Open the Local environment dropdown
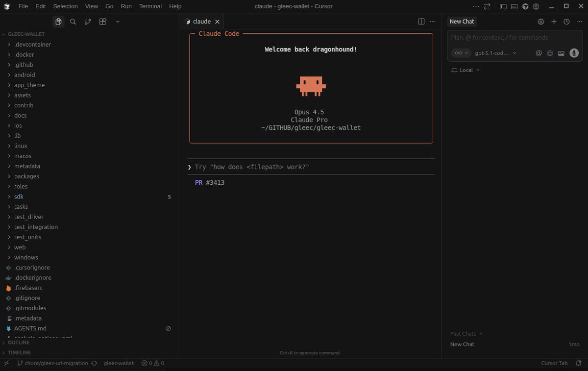This screenshot has width=588, height=371. (x=465, y=70)
